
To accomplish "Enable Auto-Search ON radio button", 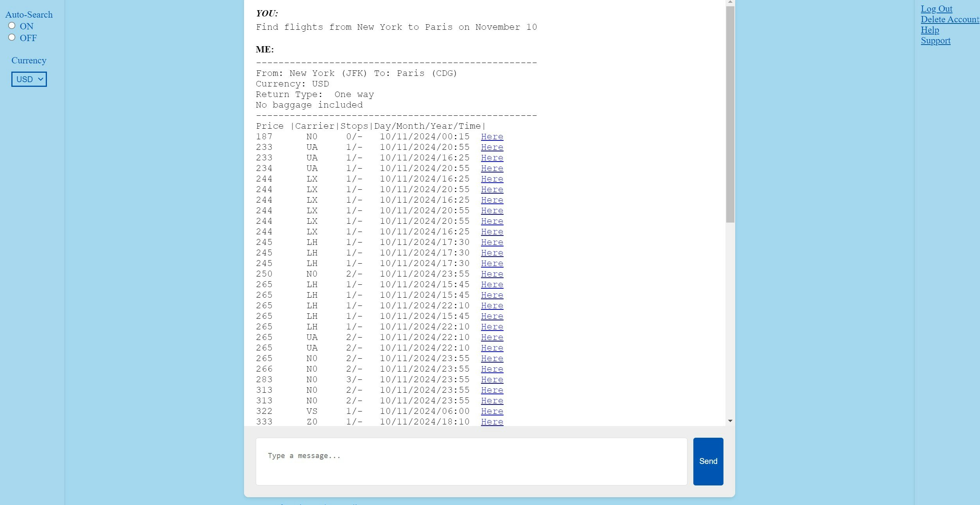I will pyautogui.click(x=12, y=26).
